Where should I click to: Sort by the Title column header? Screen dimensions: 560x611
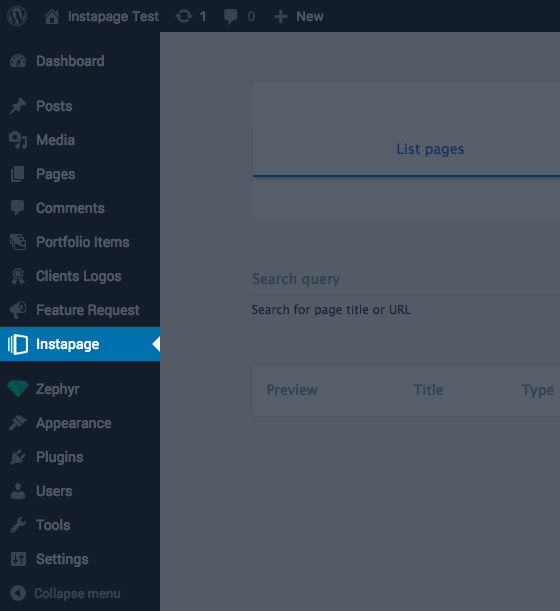pyautogui.click(x=428, y=390)
